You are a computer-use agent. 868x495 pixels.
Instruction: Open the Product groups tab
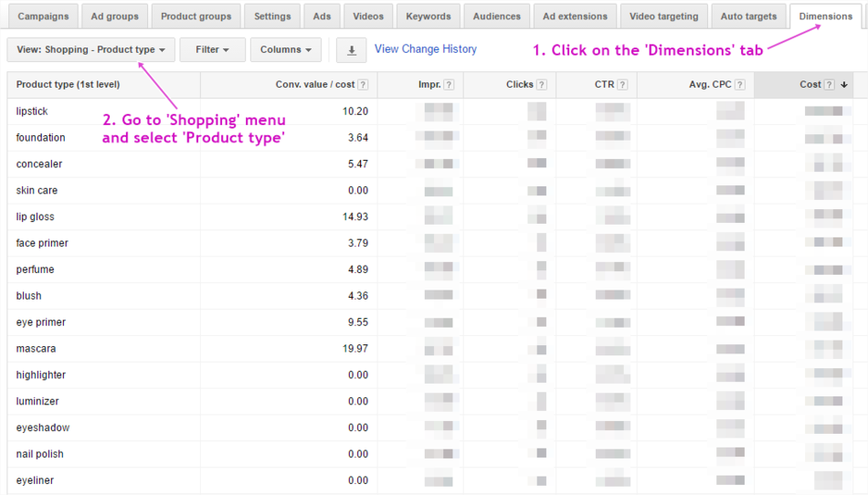coord(196,16)
